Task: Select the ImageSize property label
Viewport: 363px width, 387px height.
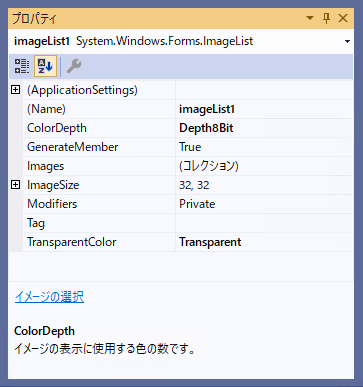Action: tap(53, 185)
